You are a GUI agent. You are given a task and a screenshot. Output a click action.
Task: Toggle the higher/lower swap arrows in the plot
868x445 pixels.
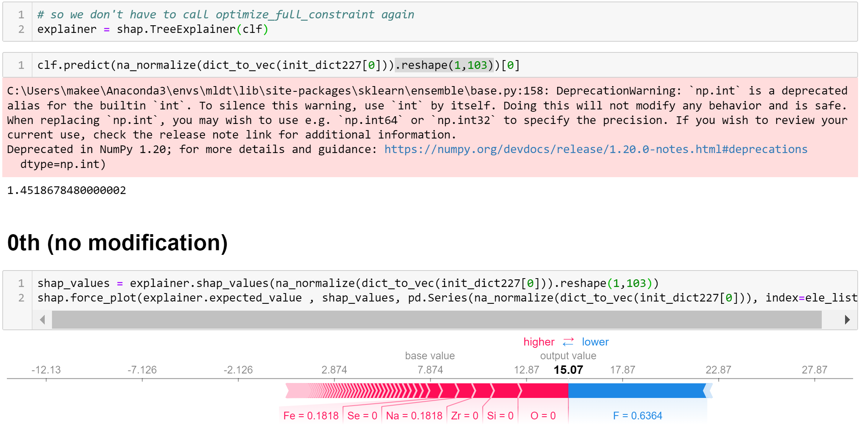coord(568,342)
